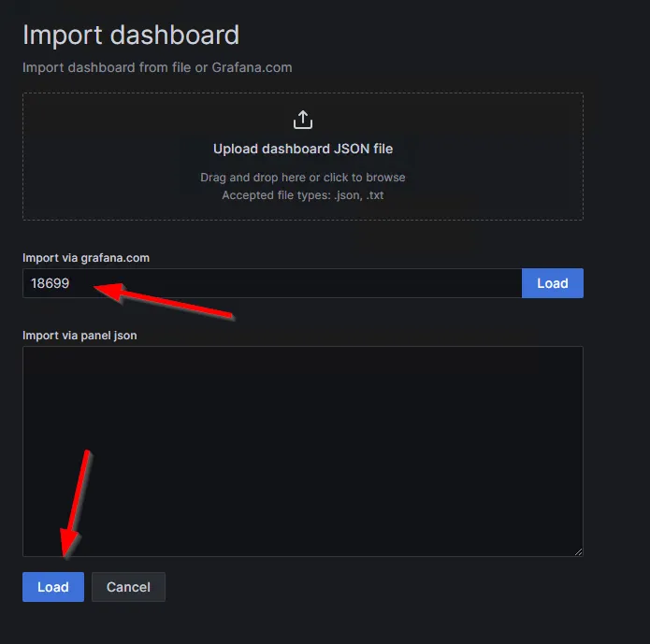The image size is (650, 644).
Task: Click the "Accepted file types" line
Action: point(302,195)
